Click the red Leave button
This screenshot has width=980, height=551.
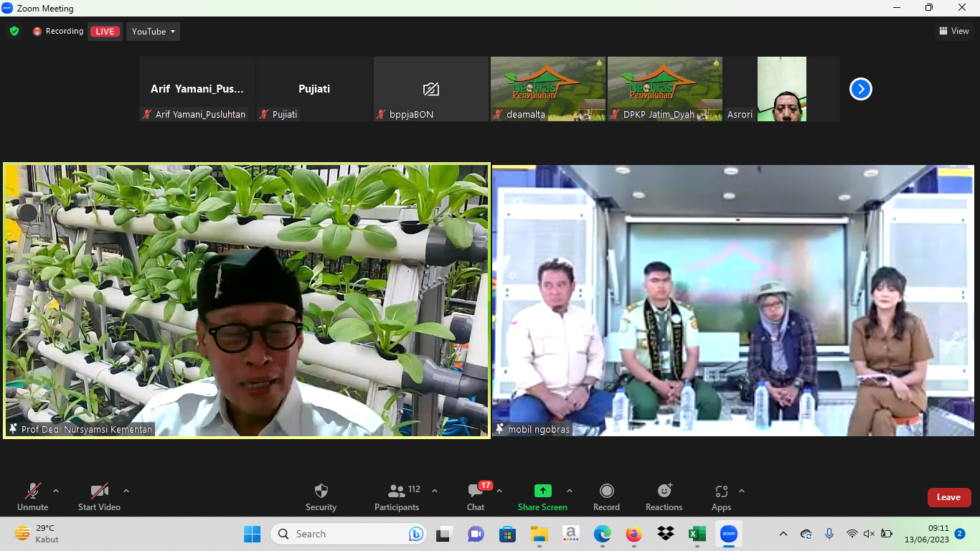(948, 497)
